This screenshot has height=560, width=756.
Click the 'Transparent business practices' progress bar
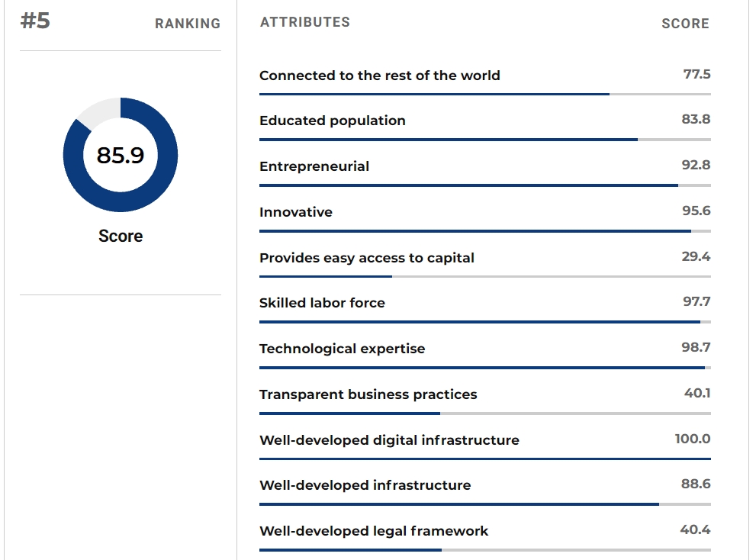pyautogui.click(x=485, y=414)
